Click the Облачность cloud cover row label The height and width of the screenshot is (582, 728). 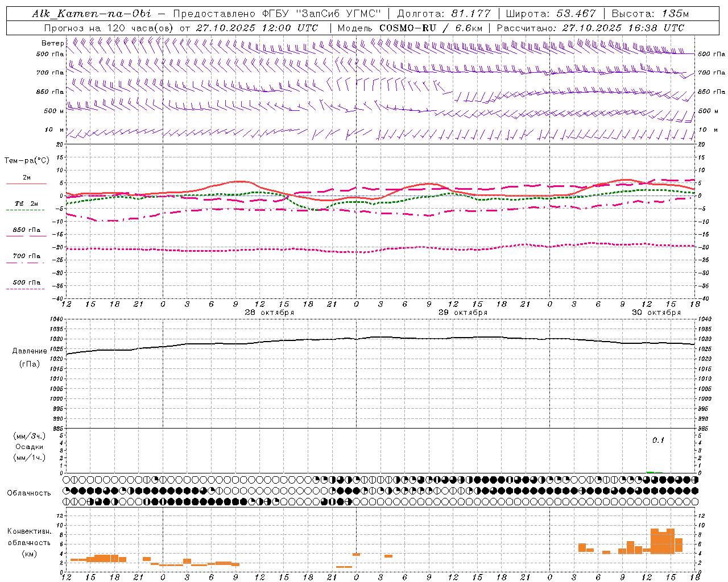pos(29,493)
